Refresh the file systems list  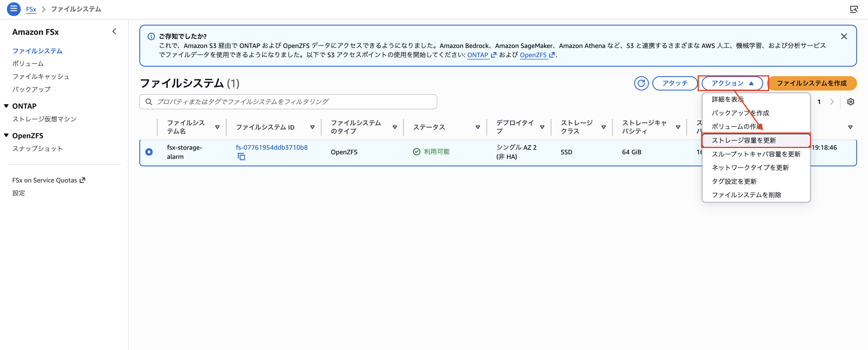641,83
